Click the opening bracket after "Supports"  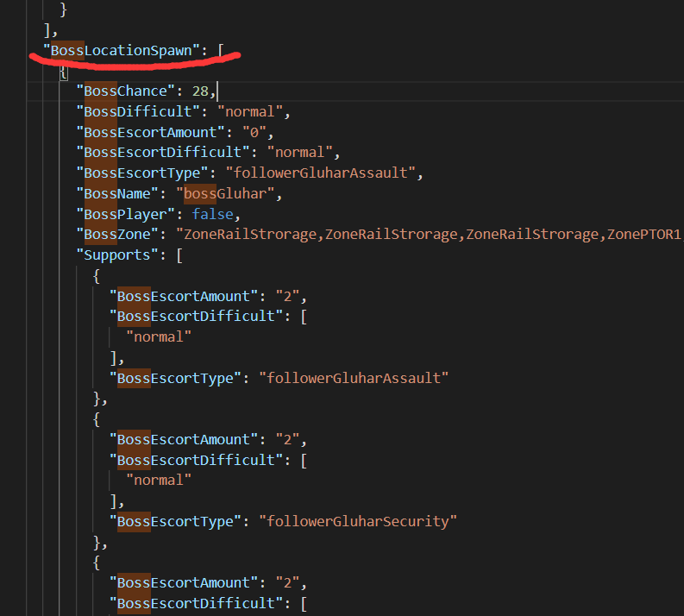tap(179, 255)
